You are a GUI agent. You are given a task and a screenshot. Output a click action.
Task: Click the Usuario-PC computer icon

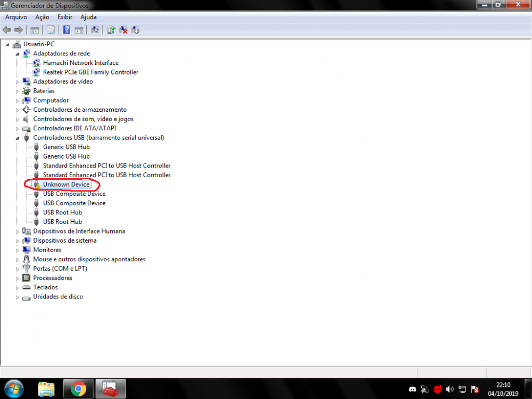coord(16,44)
